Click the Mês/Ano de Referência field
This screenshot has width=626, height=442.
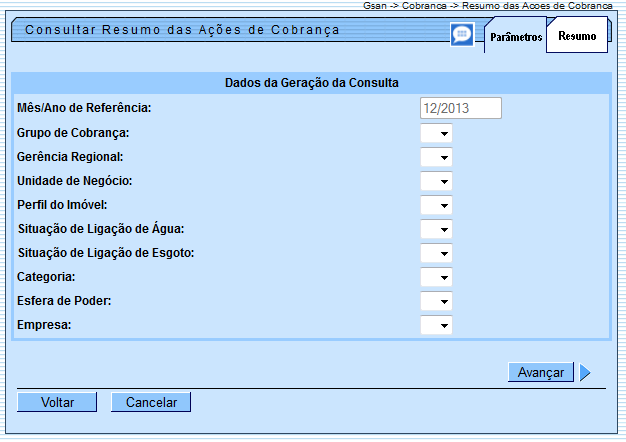coord(460,109)
